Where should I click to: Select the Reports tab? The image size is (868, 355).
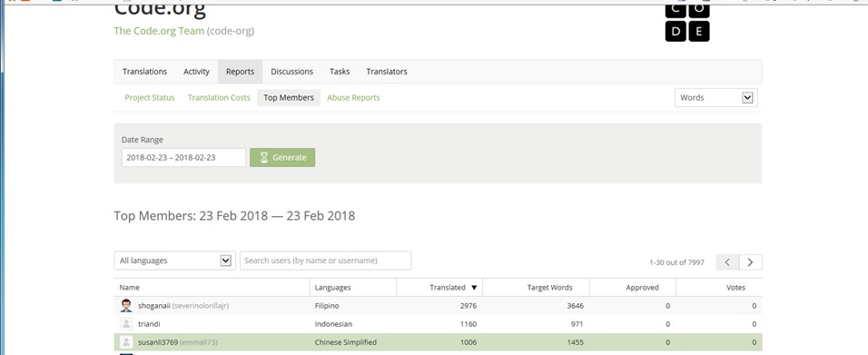click(x=241, y=72)
